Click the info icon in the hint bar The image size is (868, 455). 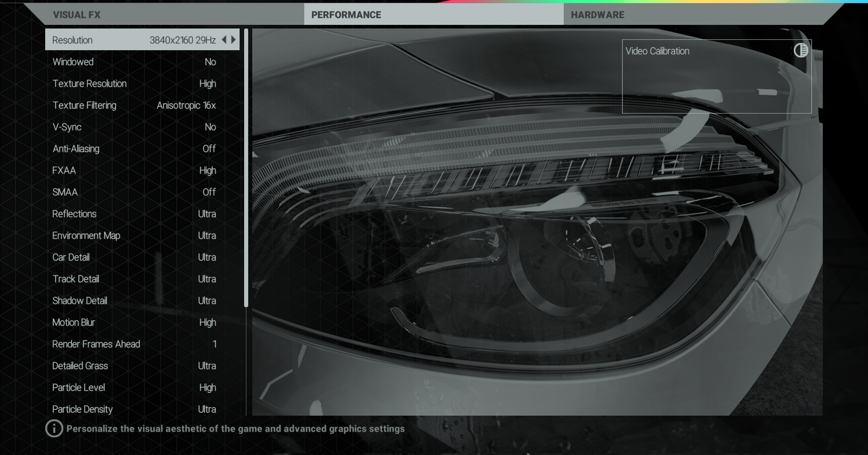click(x=54, y=428)
